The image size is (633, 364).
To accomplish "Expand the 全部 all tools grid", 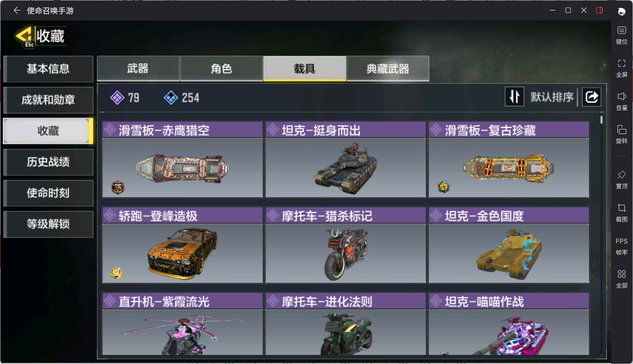I will tap(622, 279).
